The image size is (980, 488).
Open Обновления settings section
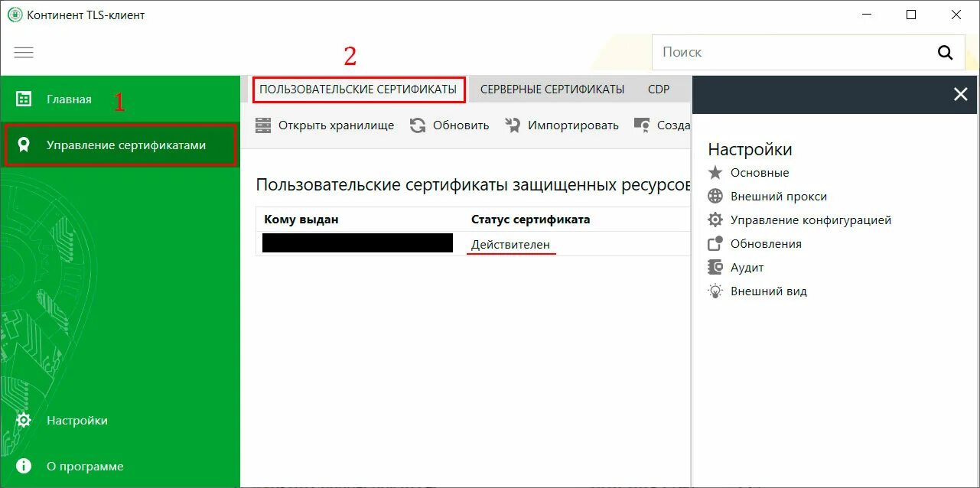tap(766, 244)
